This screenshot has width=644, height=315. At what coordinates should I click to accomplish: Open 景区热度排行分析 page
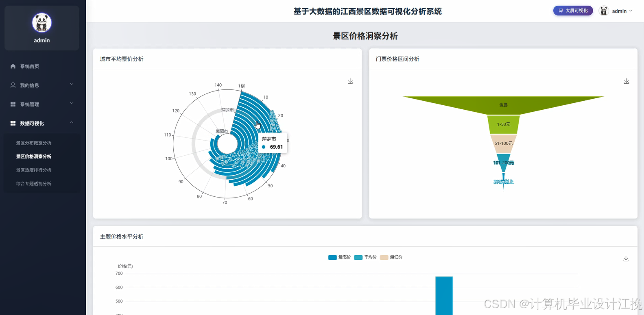tap(34, 170)
